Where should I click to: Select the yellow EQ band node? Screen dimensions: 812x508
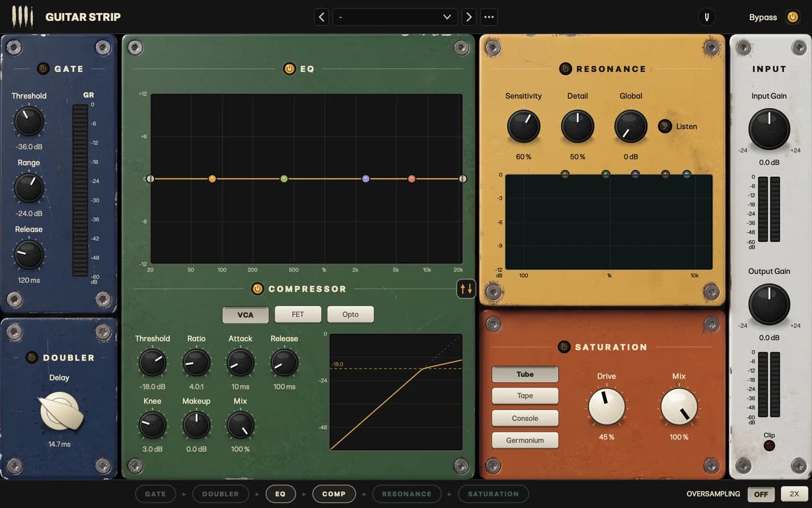pyautogui.click(x=212, y=179)
